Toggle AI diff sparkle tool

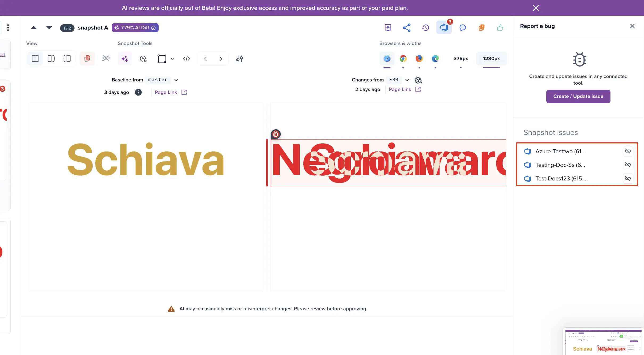[125, 59]
